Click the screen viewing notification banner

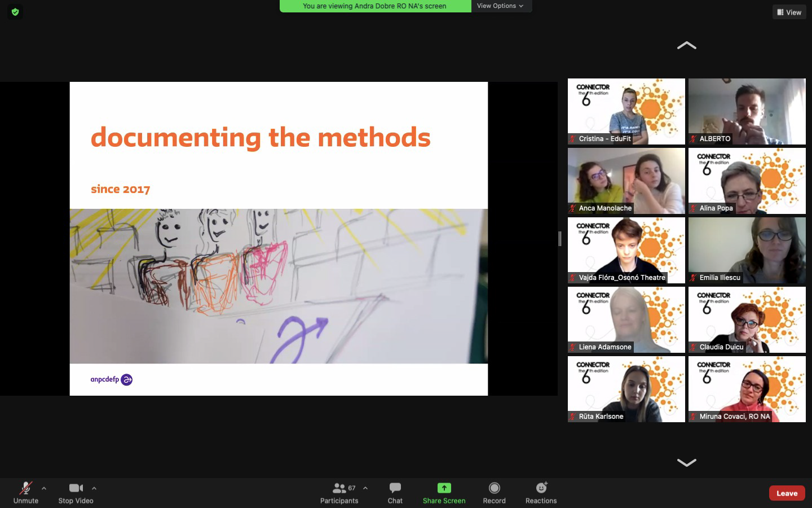tap(375, 6)
